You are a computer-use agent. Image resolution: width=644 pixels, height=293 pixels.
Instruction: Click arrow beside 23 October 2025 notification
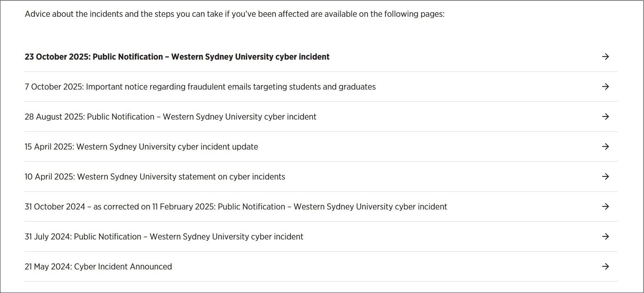605,57
